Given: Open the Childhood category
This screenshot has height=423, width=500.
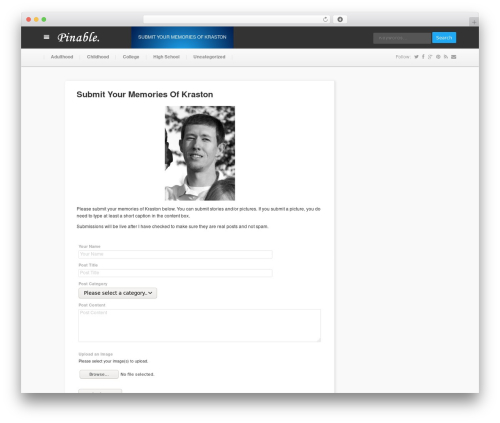Looking at the screenshot, I should (98, 57).
